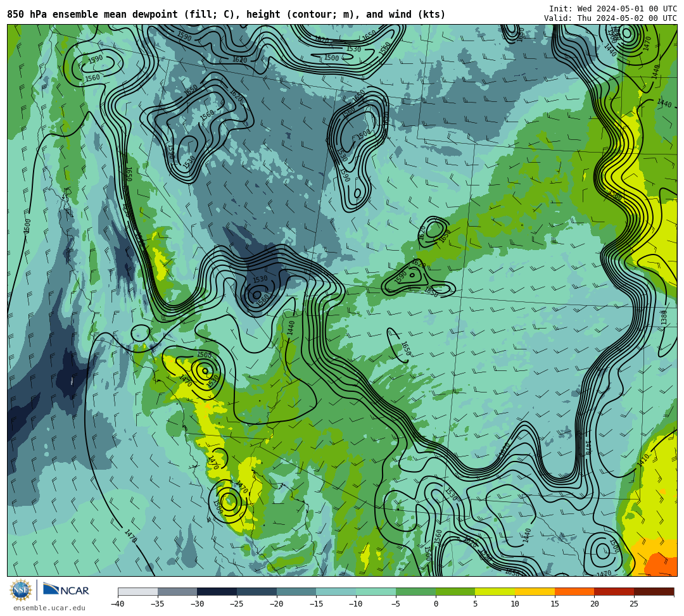The width and height of the screenshot is (684, 616).
Task: Click the 0 colorbar tick label
Action: tap(435, 604)
